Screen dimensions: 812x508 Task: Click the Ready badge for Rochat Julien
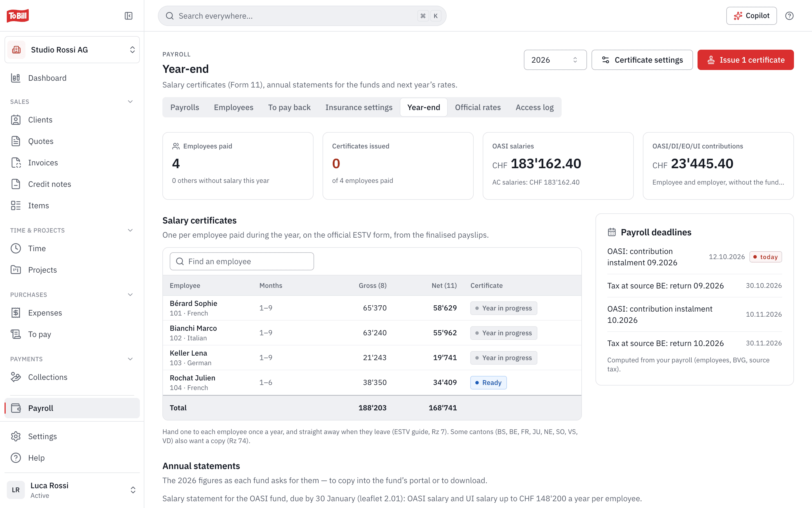[488, 382]
